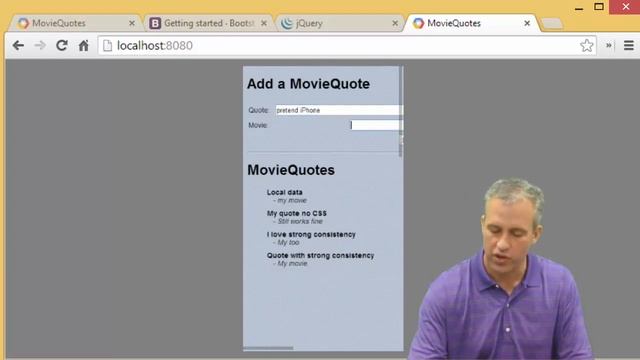Close the first MovieQuotes tab
This screenshot has width=640, height=360.
click(132, 23)
